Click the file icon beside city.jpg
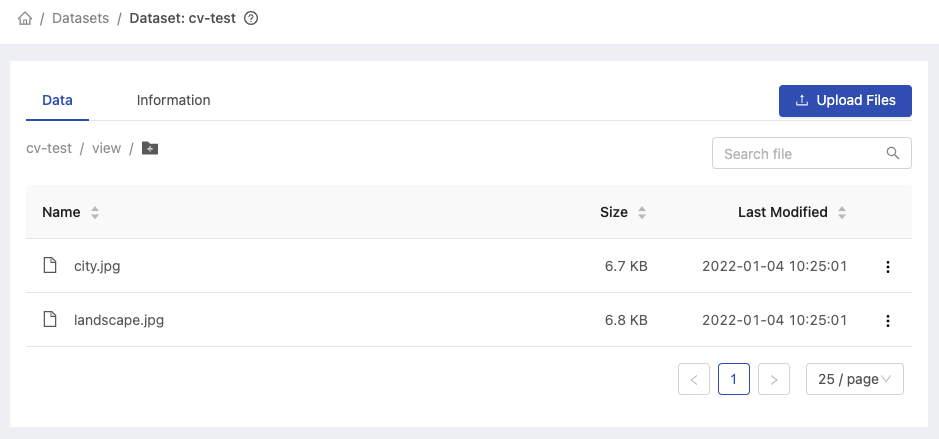The width and height of the screenshot is (939, 439). pos(50,265)
